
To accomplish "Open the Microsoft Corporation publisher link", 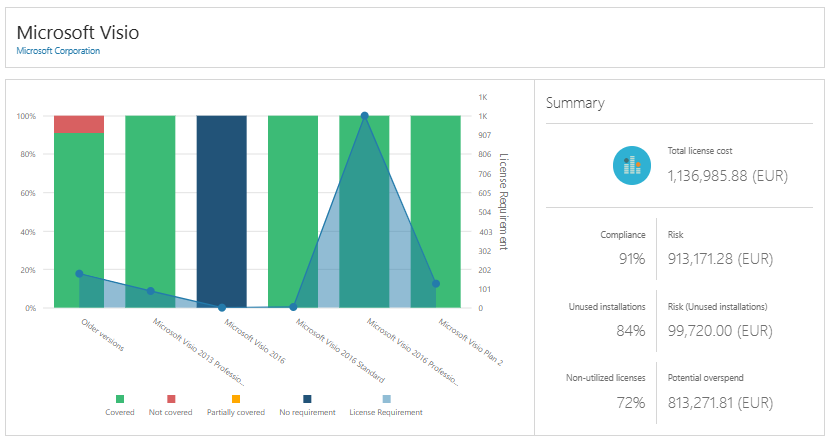I will pos(58,51).
